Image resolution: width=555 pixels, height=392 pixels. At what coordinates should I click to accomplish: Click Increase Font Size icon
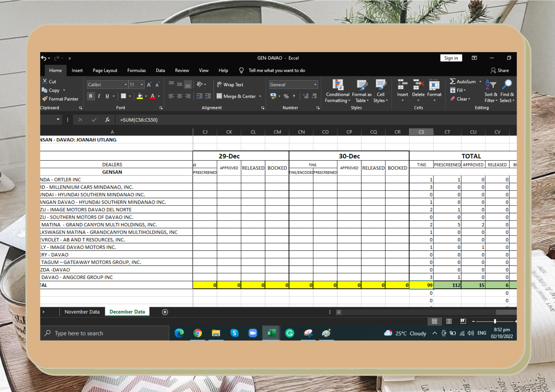[149, 85]
